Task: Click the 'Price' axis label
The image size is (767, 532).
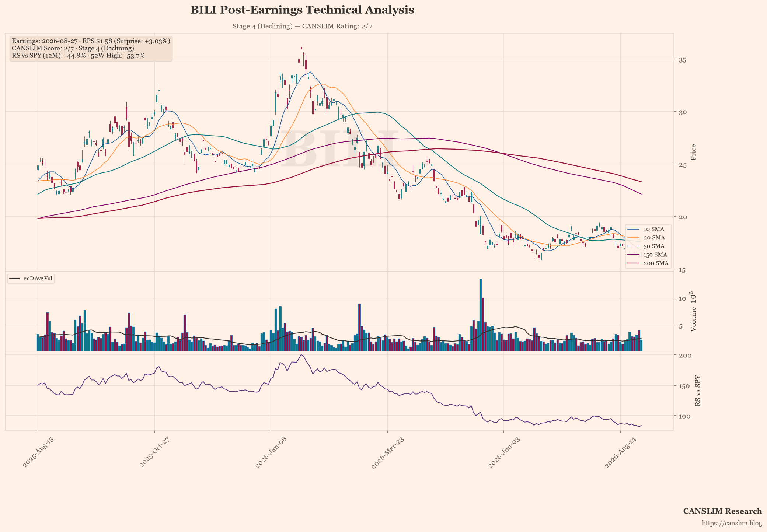Action: 693,152
